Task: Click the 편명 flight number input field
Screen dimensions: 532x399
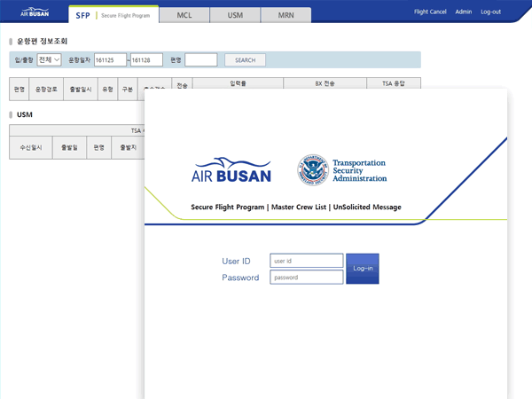Action: click(x=201, y=59)
